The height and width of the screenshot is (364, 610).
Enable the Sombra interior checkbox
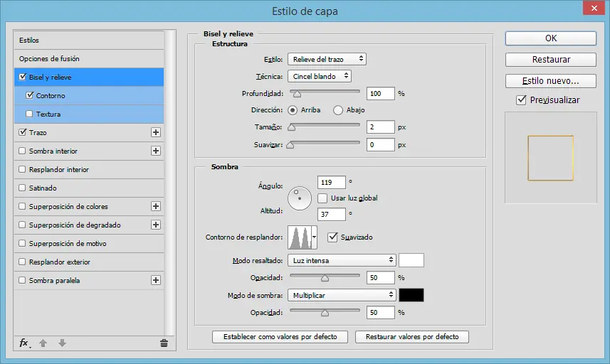pos(22,151)
